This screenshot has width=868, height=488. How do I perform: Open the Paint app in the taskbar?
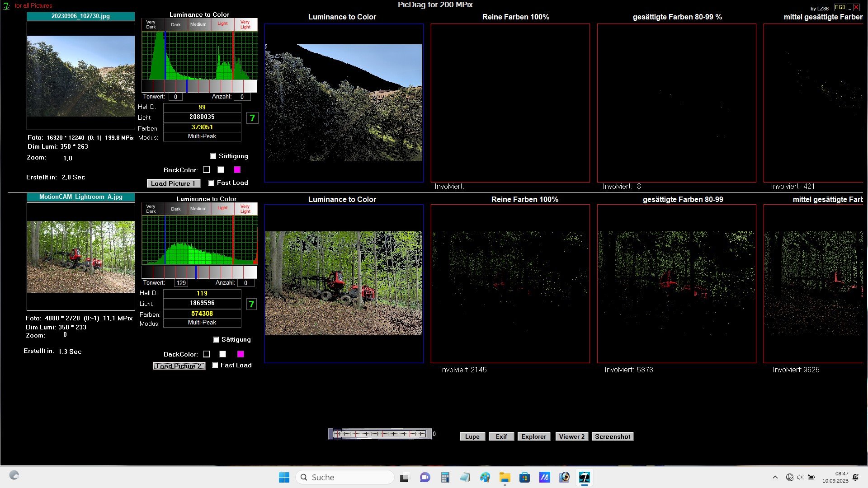485,477
